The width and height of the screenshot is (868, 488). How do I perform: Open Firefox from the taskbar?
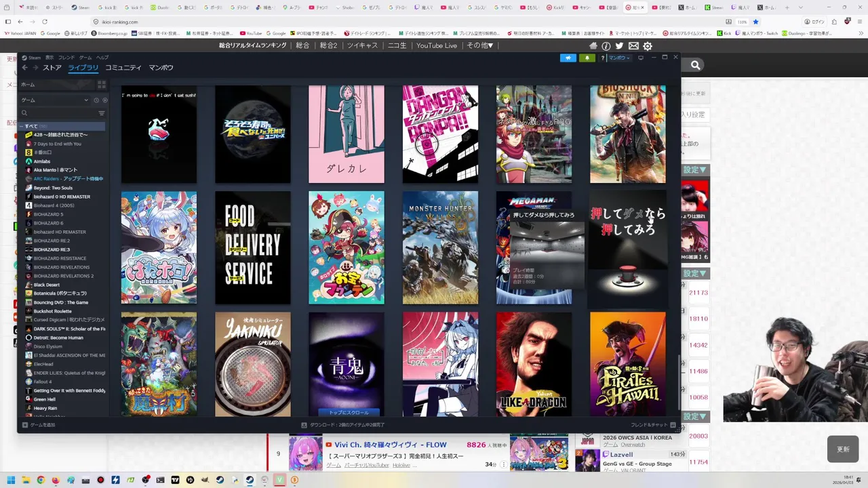(56, 480)
